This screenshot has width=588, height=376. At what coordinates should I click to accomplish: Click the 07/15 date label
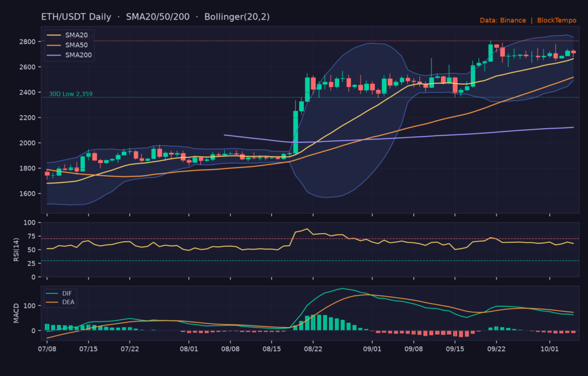click(88, 349)
